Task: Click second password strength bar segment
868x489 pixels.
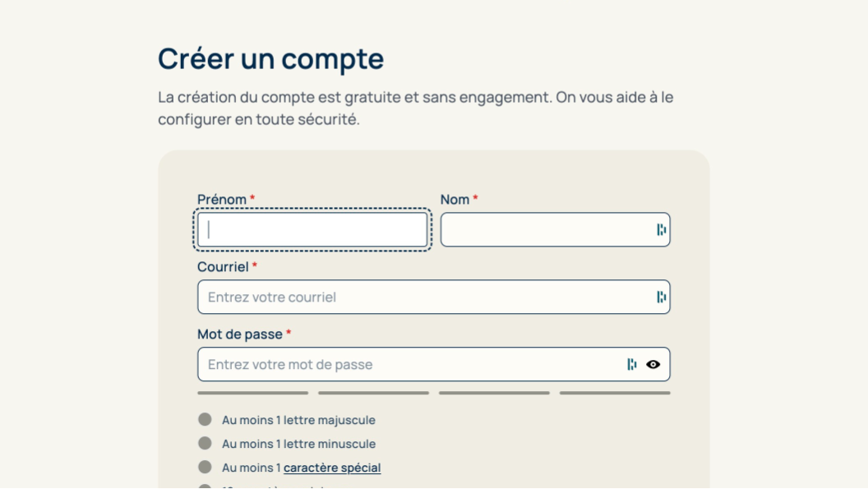Action: point(373,393)
